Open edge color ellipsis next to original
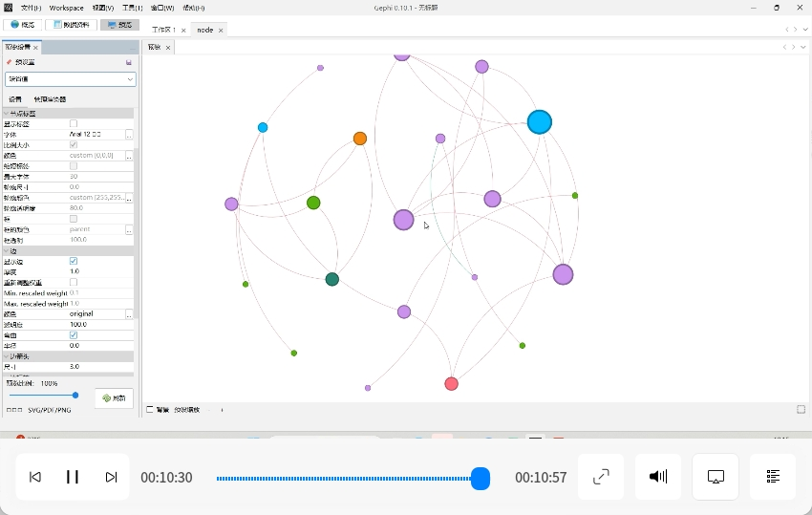Viewport: 812px width, 515px height. pyautogui.click(x=129, y=314)
